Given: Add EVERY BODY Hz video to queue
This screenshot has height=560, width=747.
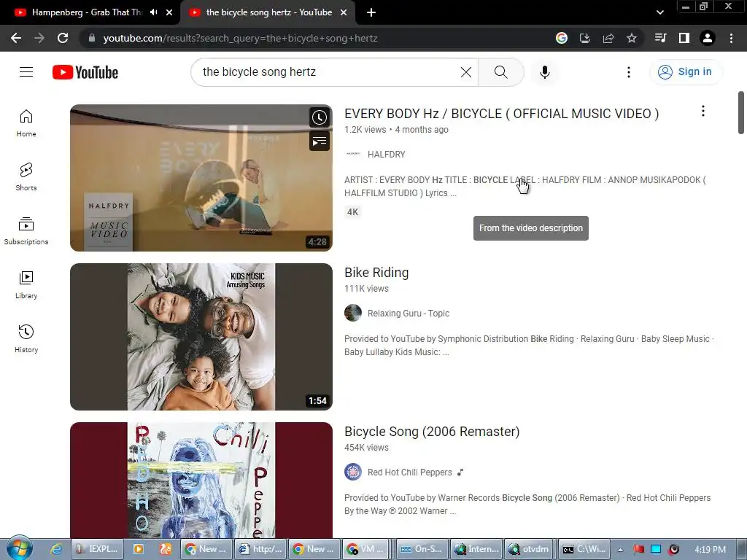Looking at the screenshot, I should pos(320,141).
